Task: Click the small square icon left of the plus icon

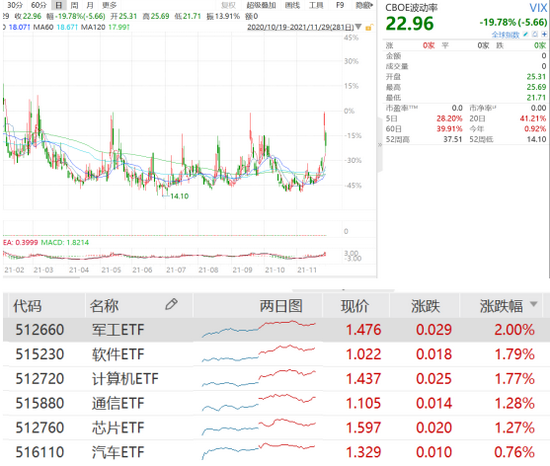Action: 535,34
